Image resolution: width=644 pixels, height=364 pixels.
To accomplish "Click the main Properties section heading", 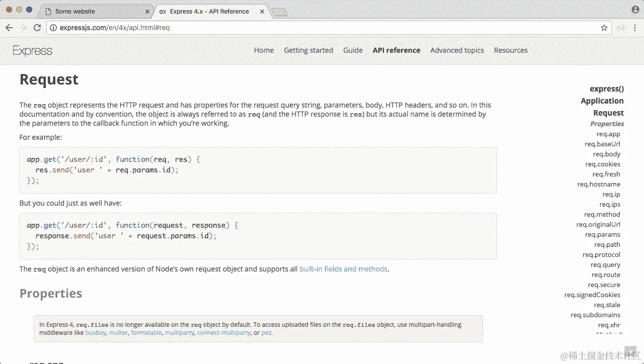I will [51, 294].
